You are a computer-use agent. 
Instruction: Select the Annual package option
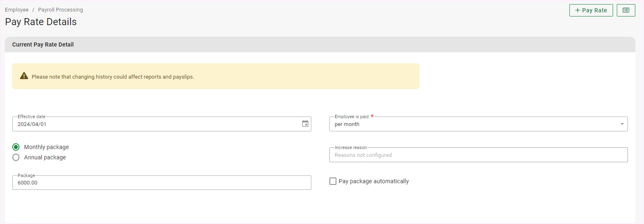(x=16, y=157)
